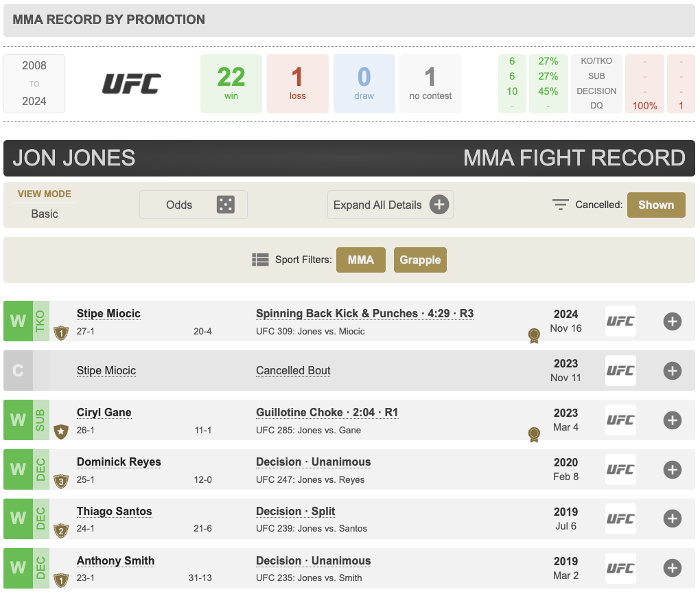Click the award ribbon on the Ciryl Gane fight
The height and width of the screenshot is (592, 700).
click(x=534, y=435)
